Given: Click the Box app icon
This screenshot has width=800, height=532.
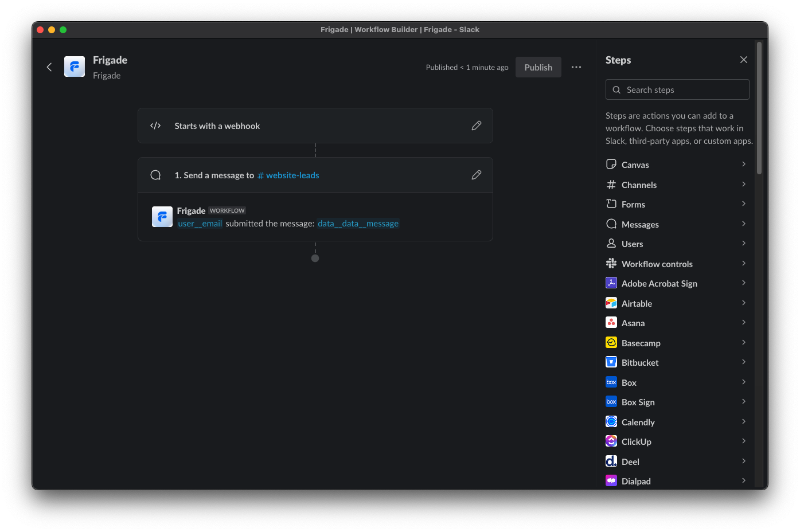Looking at the screenshot, I should [x=611, y=382].
